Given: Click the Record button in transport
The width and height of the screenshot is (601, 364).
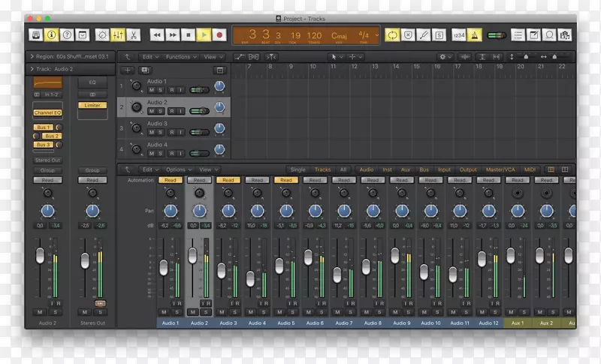Looking at the screenshot, I should pyautogui.click(x=219, y=35).
